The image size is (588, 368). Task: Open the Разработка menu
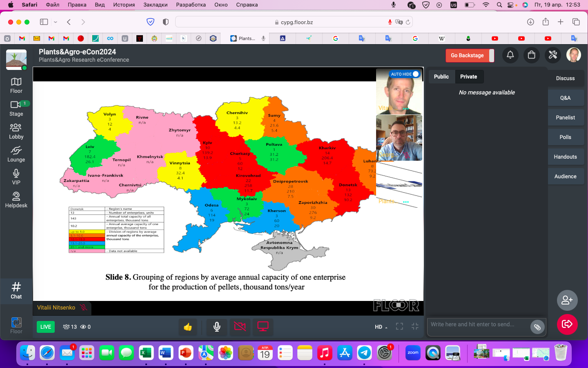pyautogui.click(x=191, y=4)
